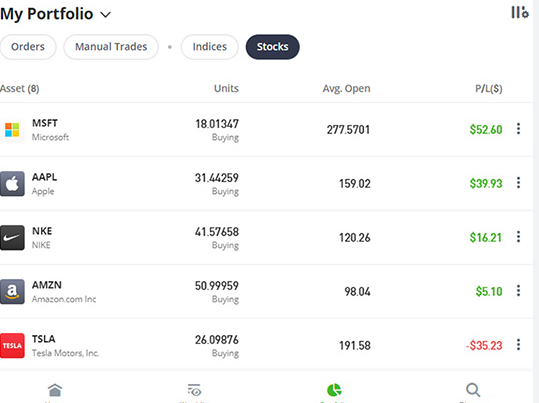Screen dimensions: 539x403
Task: Switch to the Orders tab
Action: pyautogui.click(x=28, y=47)
